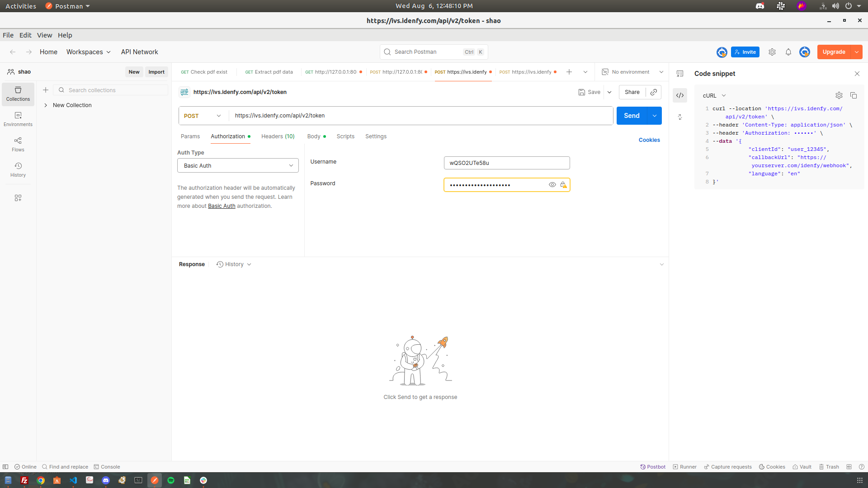
Task: Click the code snippet icon
Action: coord(680,95)
